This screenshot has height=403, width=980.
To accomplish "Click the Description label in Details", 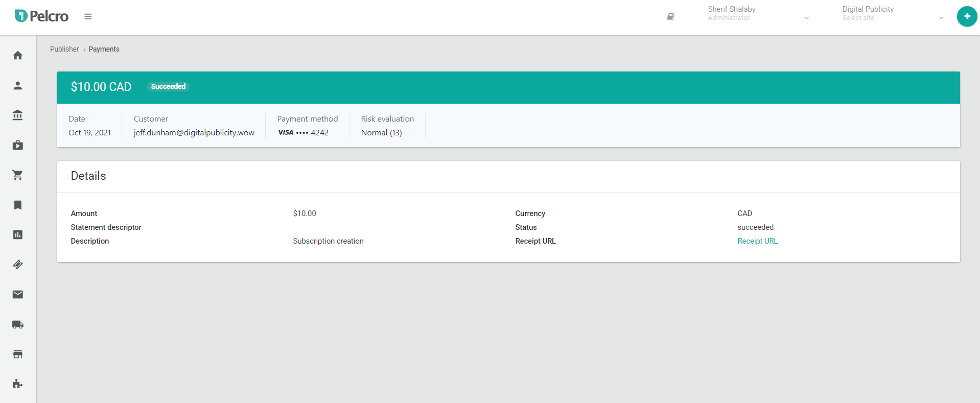I will [90, 241].
